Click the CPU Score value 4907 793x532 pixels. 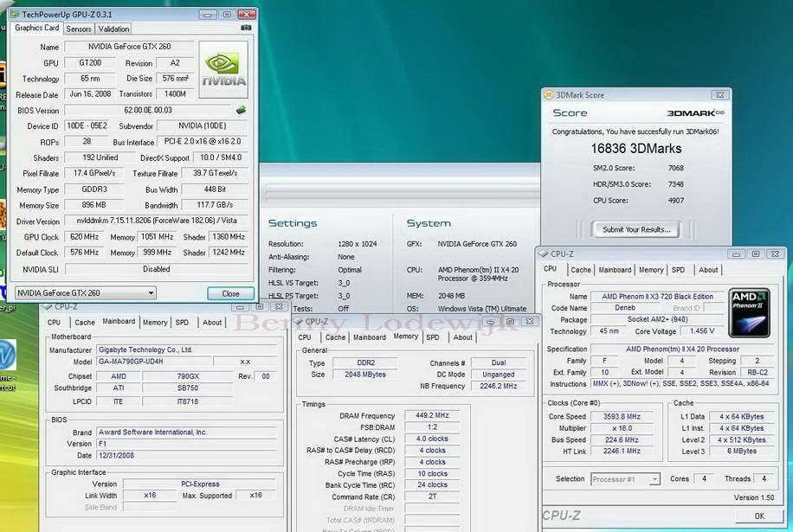675,201
